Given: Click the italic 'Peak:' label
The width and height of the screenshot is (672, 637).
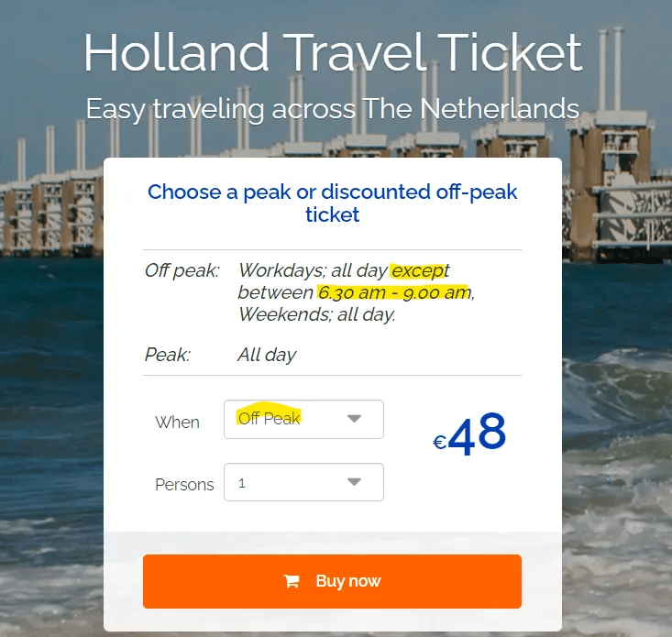Looking at the screenshot, I should click(x=167, y=355).
